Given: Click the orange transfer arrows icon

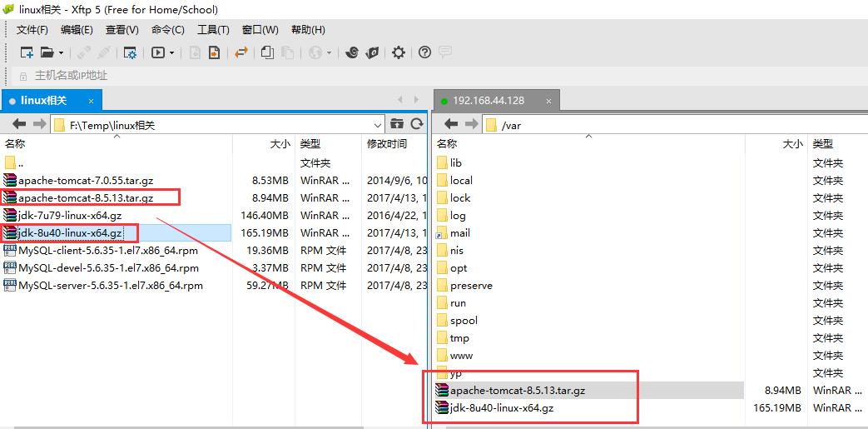Looking at the screenshot, I should tap(241, 52).
